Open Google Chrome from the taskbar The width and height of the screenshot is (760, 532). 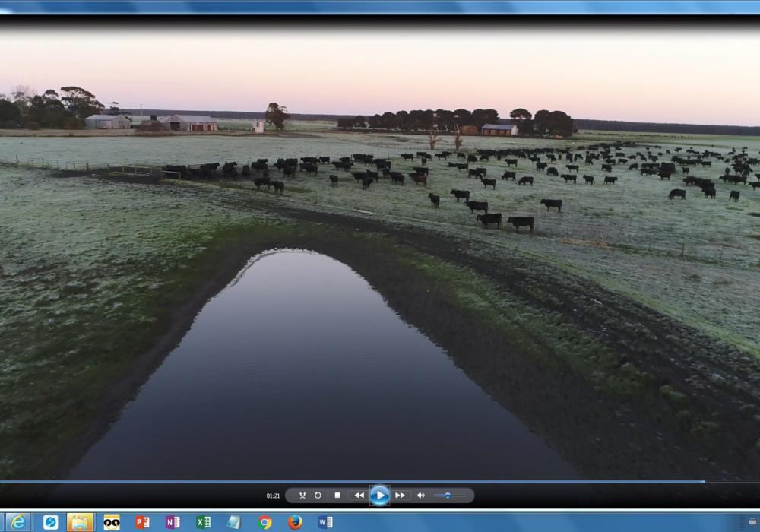coord(264,522)
